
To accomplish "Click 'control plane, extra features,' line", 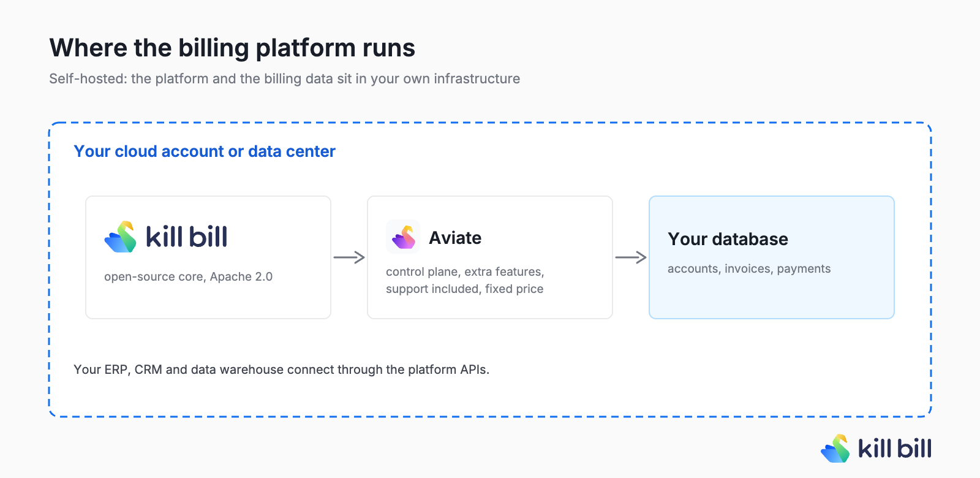I will [x=465, y=271].
